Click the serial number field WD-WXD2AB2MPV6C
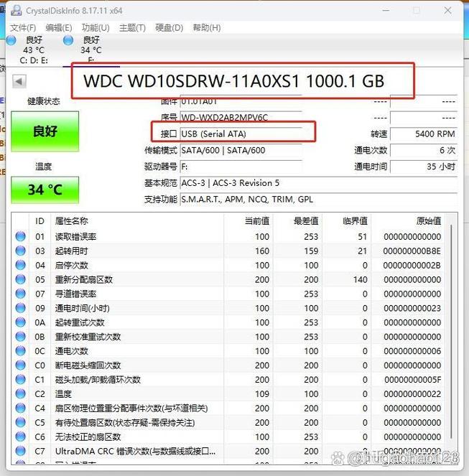Viewport: 469px width, 476px height. [x=241, y=117]
